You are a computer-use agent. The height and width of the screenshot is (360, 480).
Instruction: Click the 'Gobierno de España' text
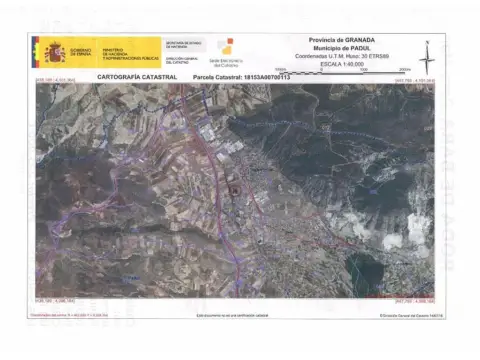pos(80,52)
